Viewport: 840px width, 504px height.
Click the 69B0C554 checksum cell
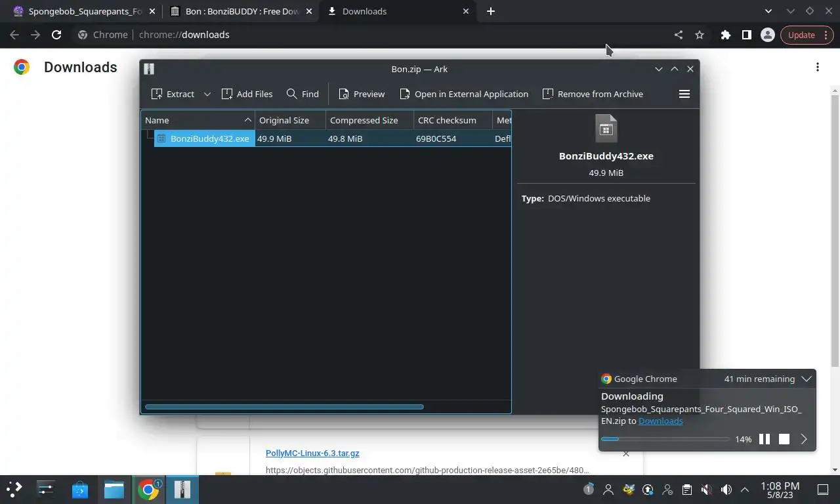click(x=436, y=138)
